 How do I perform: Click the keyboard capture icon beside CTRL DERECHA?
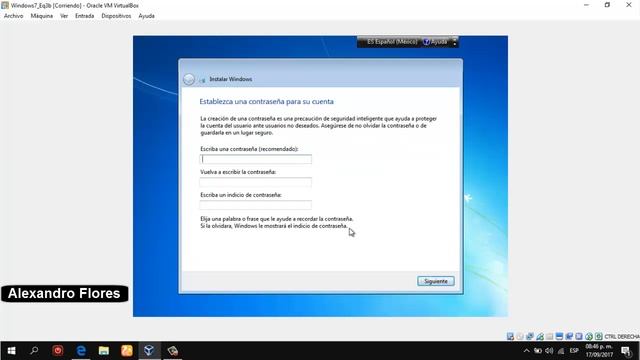click(x=598, y=336)
